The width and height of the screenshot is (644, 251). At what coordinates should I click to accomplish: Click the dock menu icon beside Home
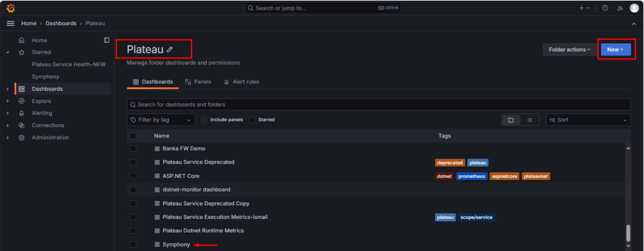point(107,40)
